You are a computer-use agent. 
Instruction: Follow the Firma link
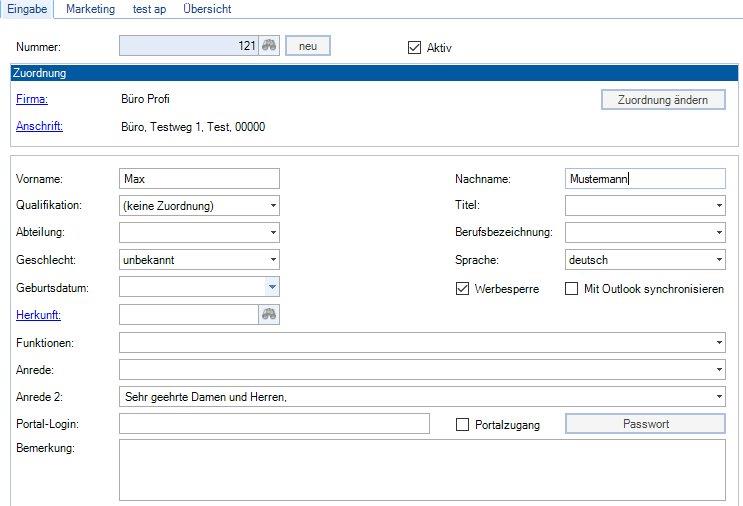tap(32, 100)
